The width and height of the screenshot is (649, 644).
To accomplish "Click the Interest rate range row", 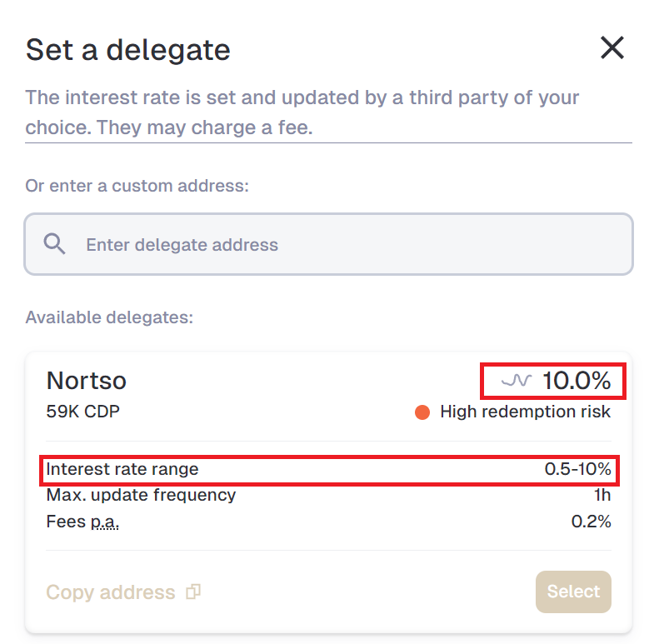I will coord(328,469).
